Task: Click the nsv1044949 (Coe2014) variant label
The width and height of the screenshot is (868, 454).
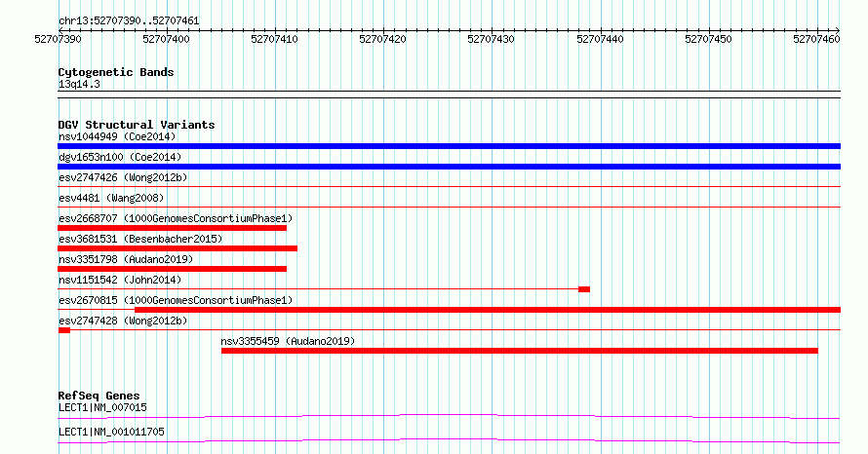Action: pyautogui.click(x=117, y=136)
